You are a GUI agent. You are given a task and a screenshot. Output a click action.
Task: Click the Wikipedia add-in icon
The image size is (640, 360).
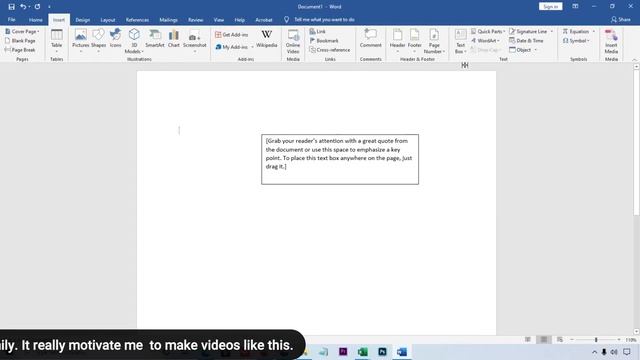coord(267,38)
